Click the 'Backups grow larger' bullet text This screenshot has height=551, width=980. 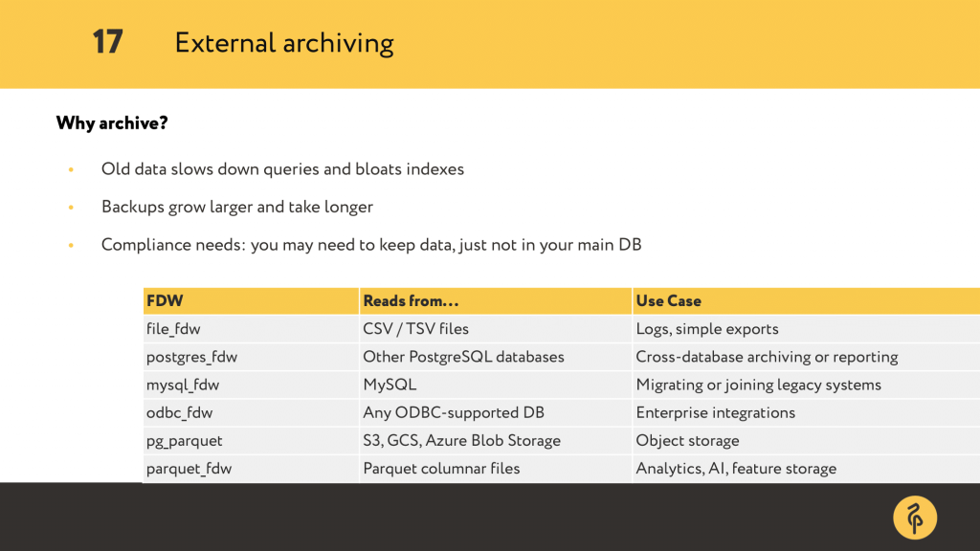click(237, 208)
